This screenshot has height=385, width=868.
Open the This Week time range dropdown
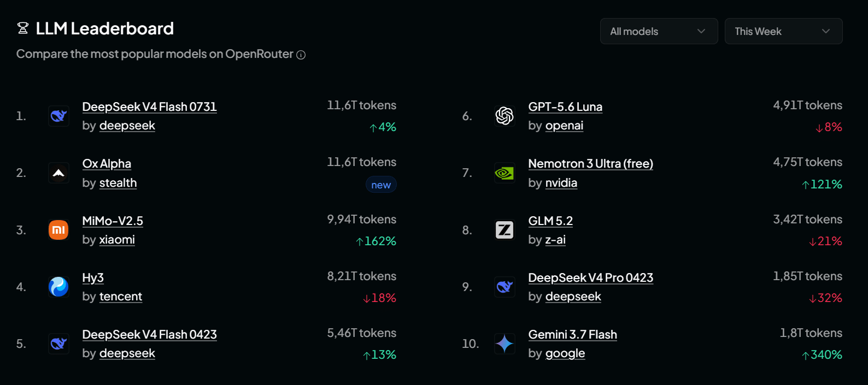783,31
